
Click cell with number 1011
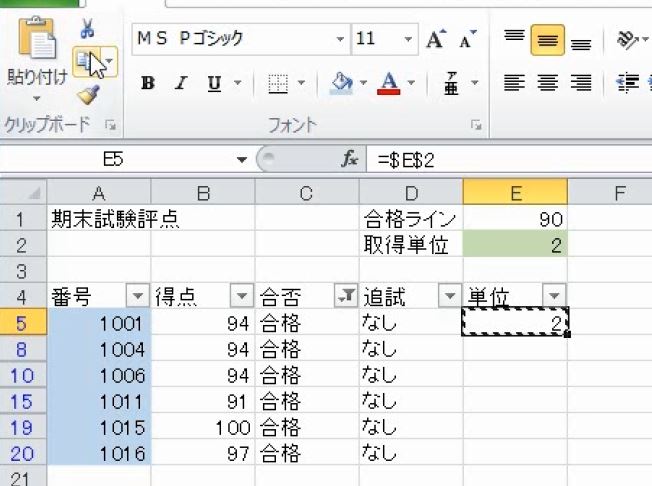coord(99,401)
